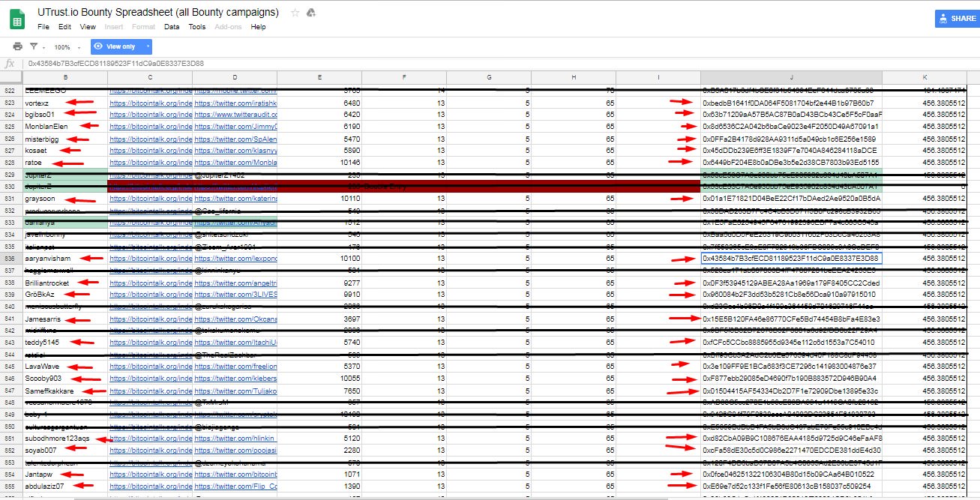Select column B header
Viewport: 980px width, 500px height.
[x=65, y=77]
